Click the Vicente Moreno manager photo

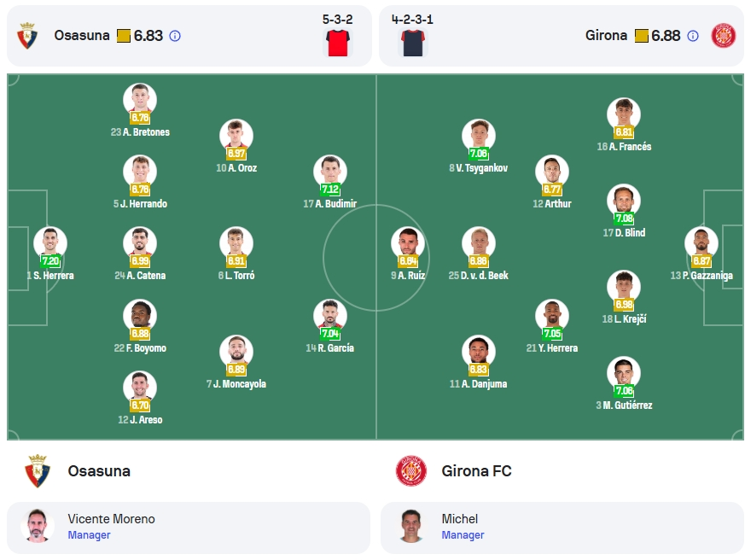click(38, 526)
